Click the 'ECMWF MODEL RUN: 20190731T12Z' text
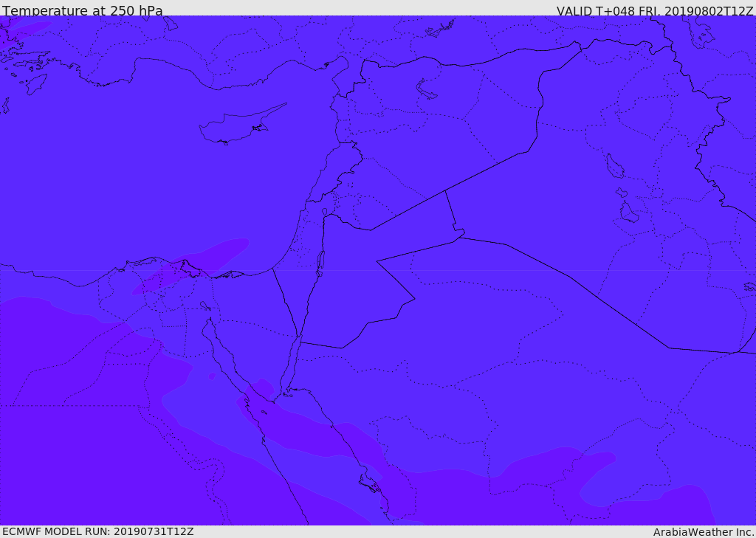Screen dimensions: 756x538 pyautogui.click(x=98, y=532)
